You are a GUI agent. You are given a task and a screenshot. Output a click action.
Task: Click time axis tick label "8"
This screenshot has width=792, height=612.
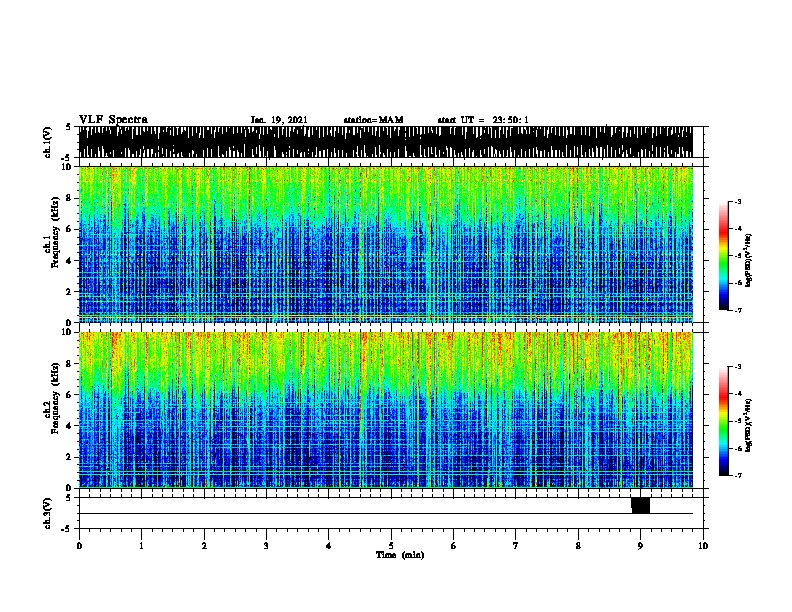pos(578,545)
